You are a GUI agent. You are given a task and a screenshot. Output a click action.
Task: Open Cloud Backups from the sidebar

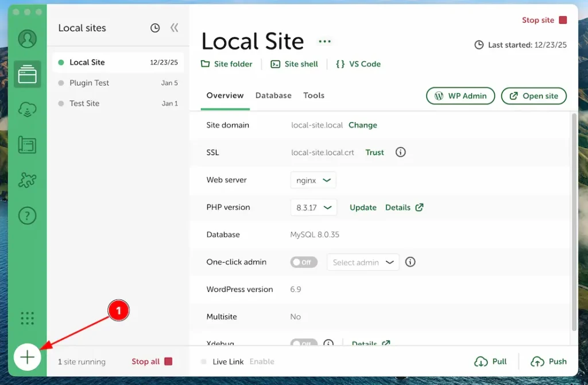(x=28, y=109)
